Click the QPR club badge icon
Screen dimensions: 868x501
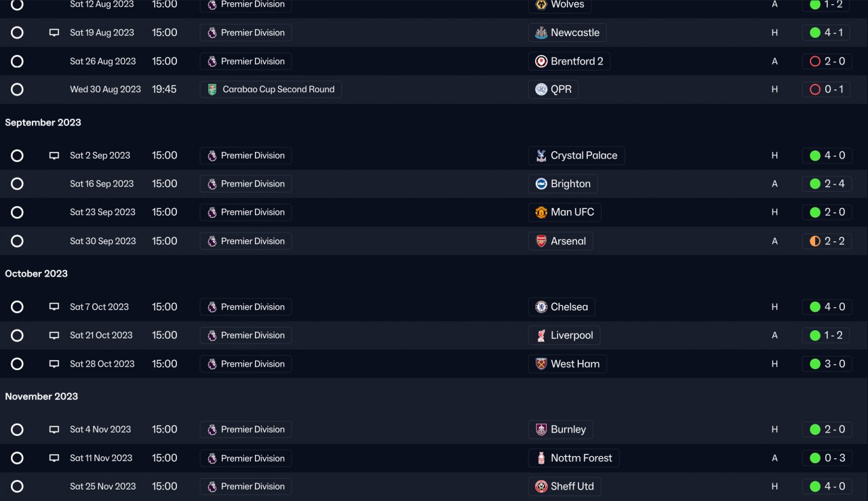(x=541, y=89)
